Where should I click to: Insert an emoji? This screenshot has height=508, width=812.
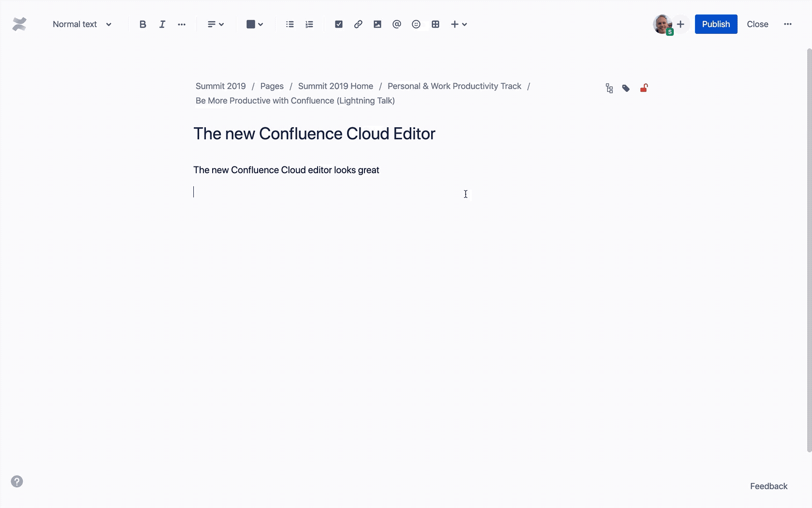click(x=416, y=24)
